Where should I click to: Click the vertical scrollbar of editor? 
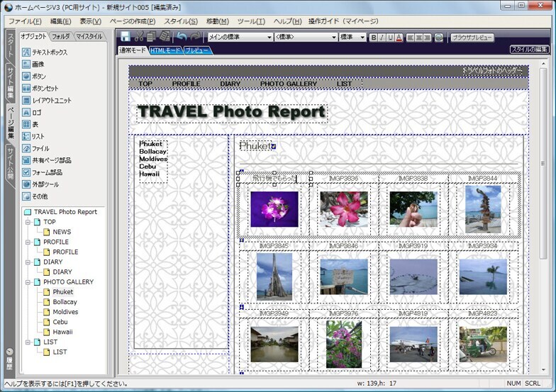coord(543,163)
